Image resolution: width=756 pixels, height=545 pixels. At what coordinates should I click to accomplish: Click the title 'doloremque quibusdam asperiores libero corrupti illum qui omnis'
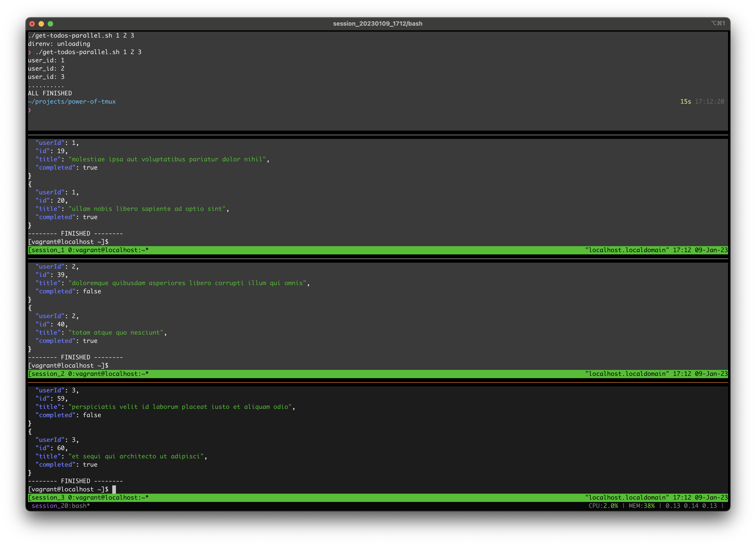click(x=187, y=283)
